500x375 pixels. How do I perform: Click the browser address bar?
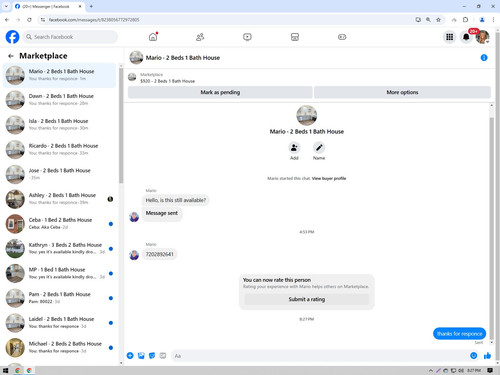(x=227, y=20)
